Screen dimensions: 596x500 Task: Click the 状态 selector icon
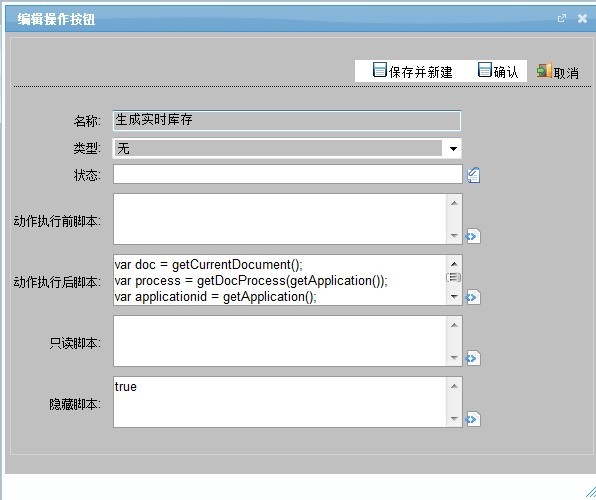point(473,175)
